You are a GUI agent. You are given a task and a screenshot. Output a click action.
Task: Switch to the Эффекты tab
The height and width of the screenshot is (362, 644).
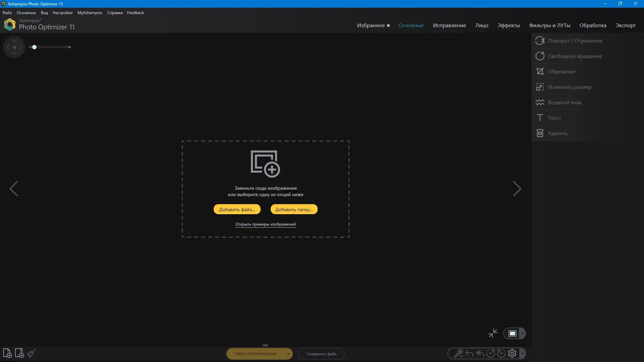[x=508, y=25]
